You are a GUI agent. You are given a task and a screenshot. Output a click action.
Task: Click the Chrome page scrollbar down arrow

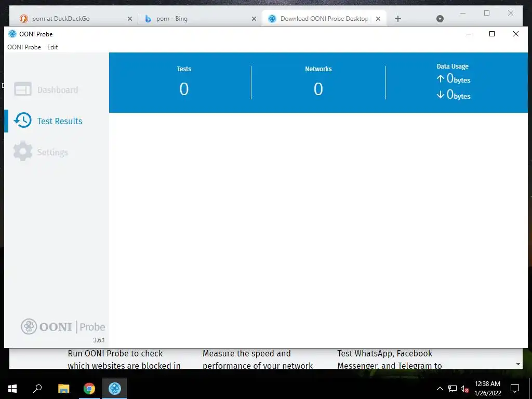pos(518,364)
